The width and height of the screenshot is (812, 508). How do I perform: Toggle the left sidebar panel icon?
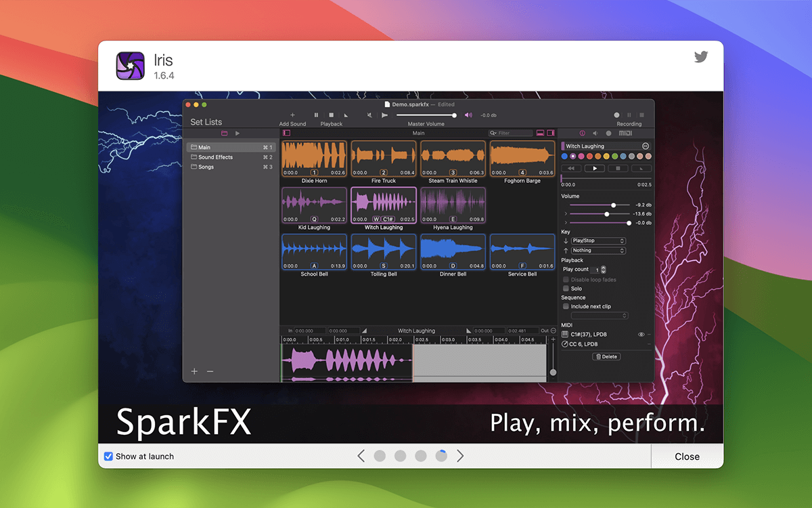point(286,133)
